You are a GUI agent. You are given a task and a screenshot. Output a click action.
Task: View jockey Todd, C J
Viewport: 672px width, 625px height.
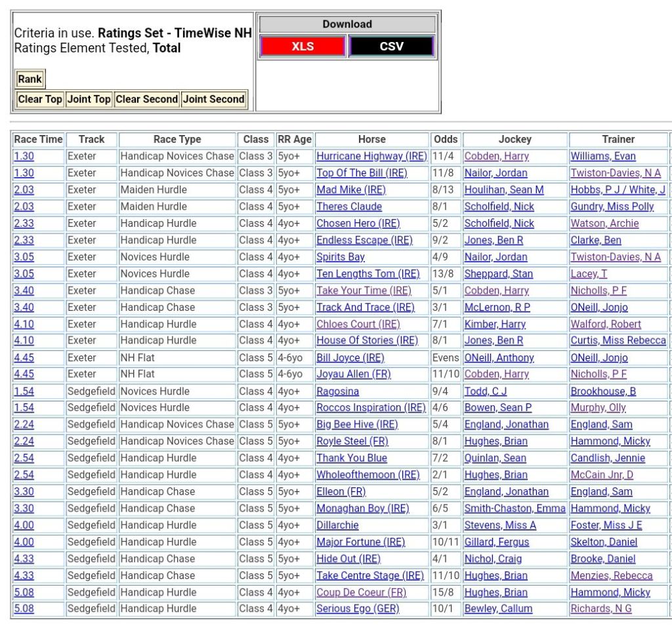tap(486, 391)
